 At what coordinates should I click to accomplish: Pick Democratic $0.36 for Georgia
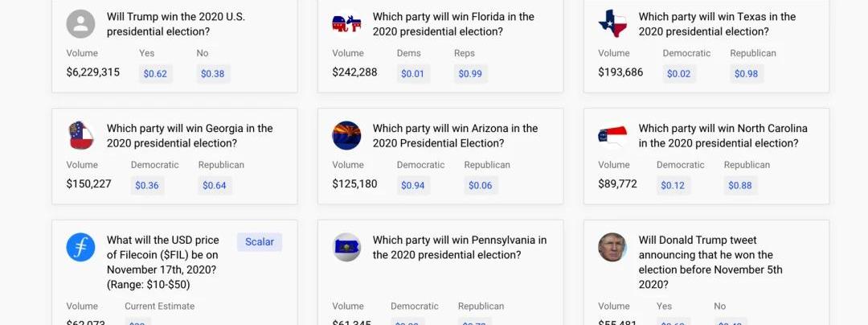coord(147,186)
